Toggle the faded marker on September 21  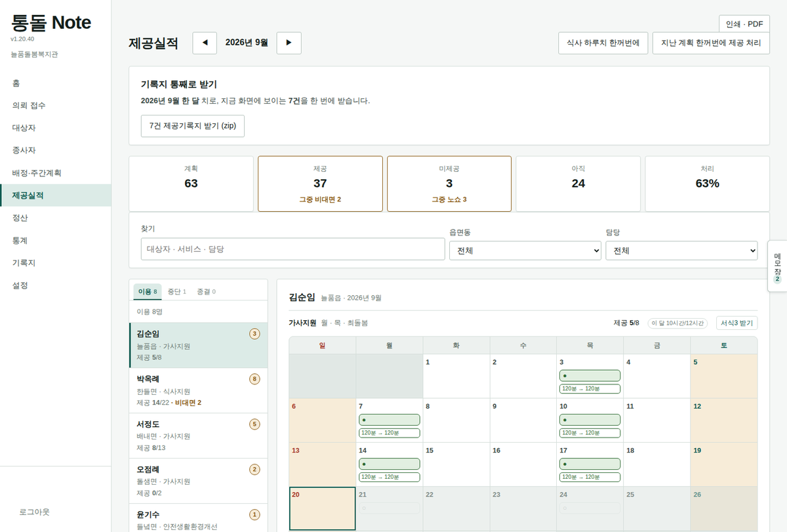pos(389,508)
